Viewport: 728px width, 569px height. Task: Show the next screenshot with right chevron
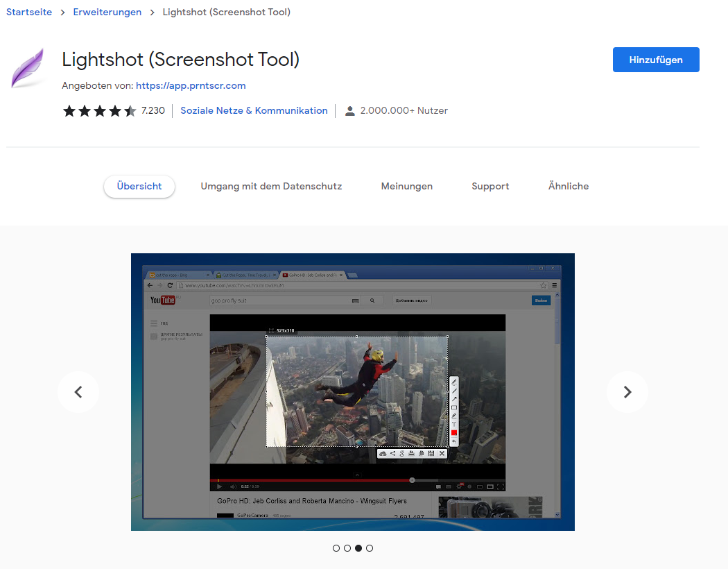pyautogui.click(x=627, y=392)
